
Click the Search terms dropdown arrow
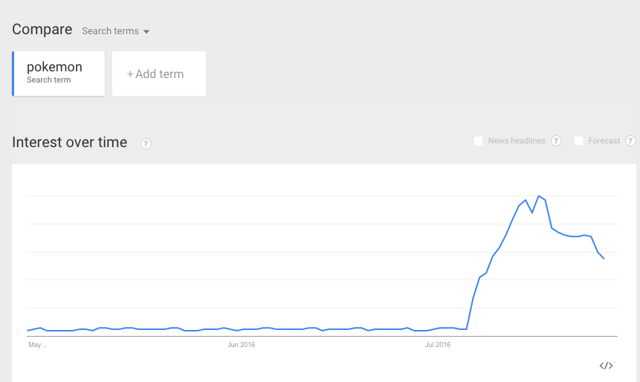point(147,31)
